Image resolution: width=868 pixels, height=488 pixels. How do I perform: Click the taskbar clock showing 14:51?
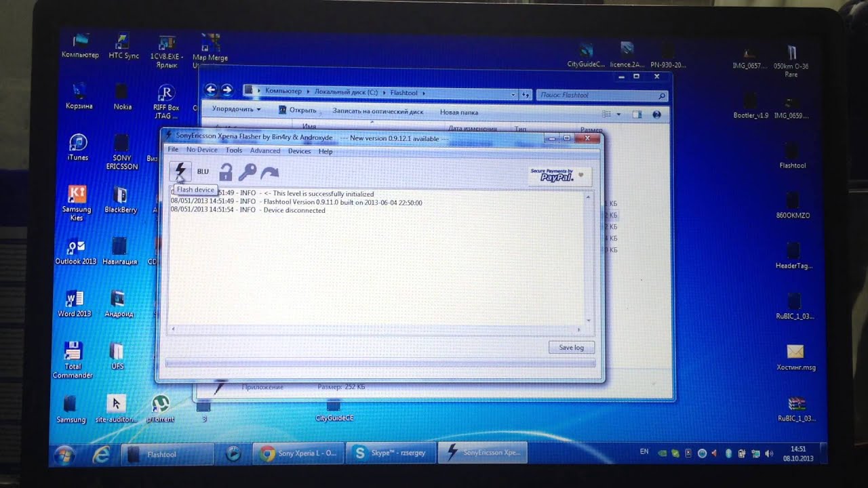(798, 453)
